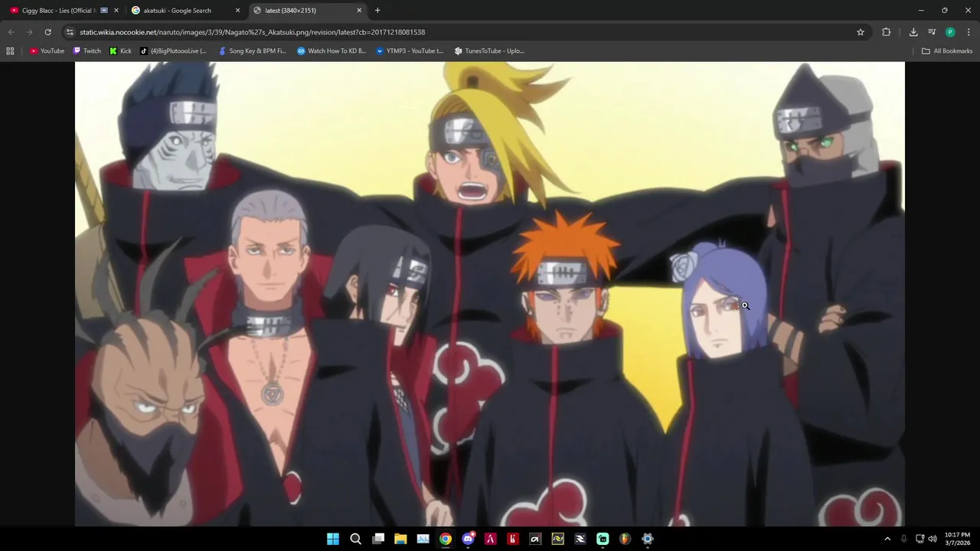Open the Settings gear on taskbar

tap(648, 539)
